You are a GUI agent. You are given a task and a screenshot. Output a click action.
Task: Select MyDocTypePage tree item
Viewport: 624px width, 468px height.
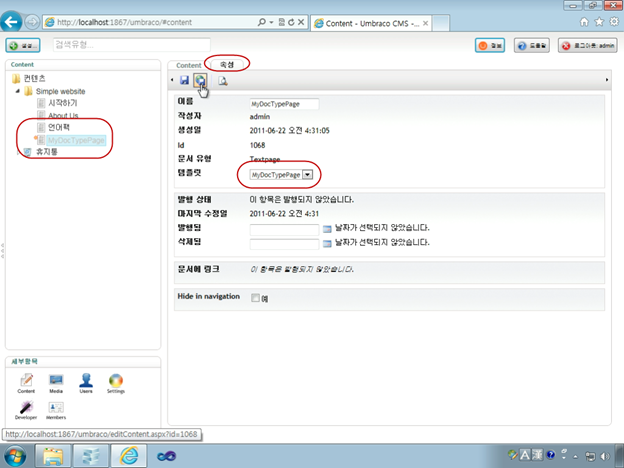click(76, 140)
